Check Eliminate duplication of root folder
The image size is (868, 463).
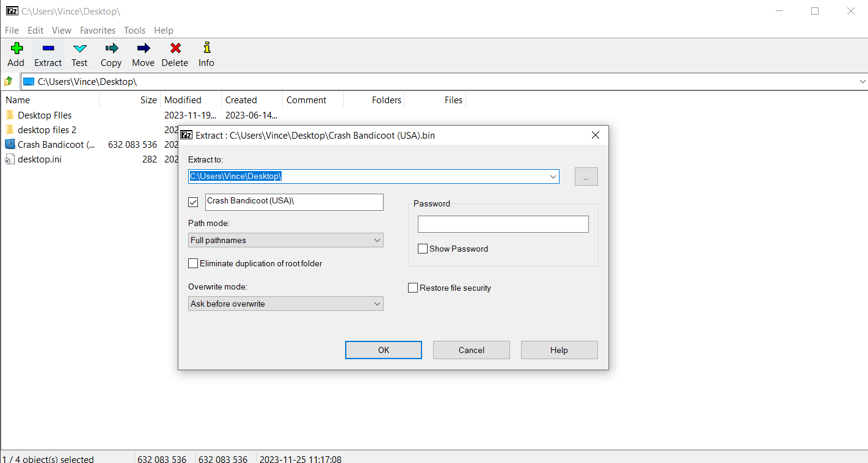pyautogui.click(x=193, y=263)
